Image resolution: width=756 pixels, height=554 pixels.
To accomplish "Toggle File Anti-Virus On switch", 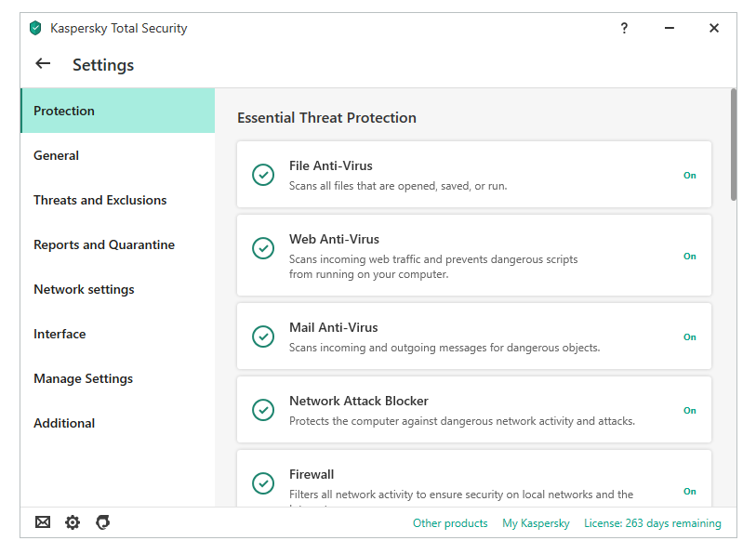I will pyautogui.click(x=689, y=176).
